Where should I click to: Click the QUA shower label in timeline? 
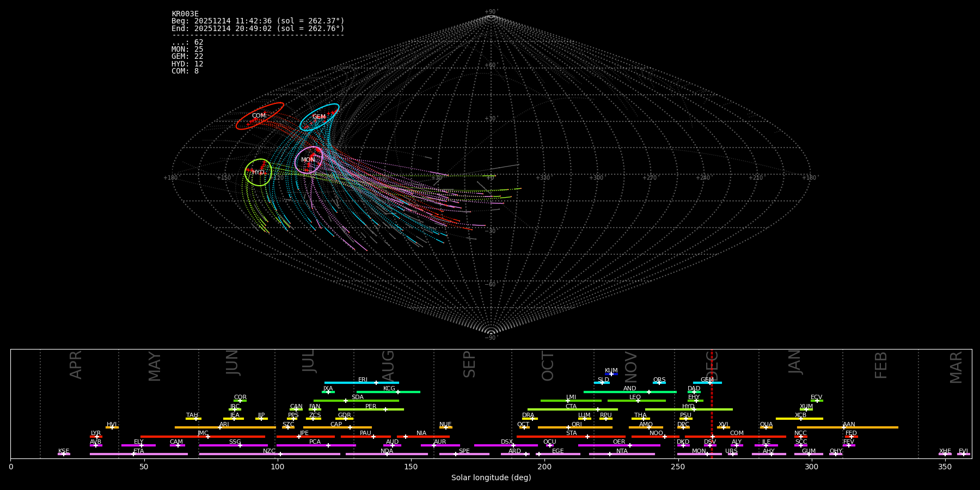[766, 425]
